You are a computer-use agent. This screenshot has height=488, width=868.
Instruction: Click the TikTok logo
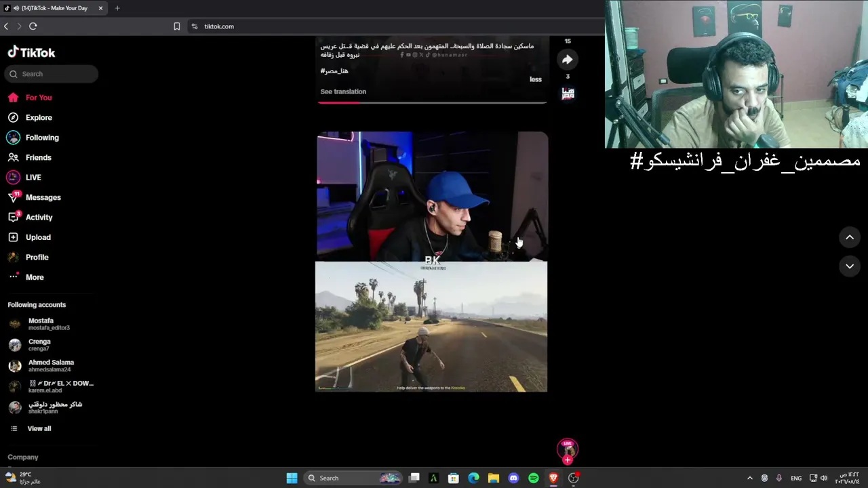tap(31, 52)
